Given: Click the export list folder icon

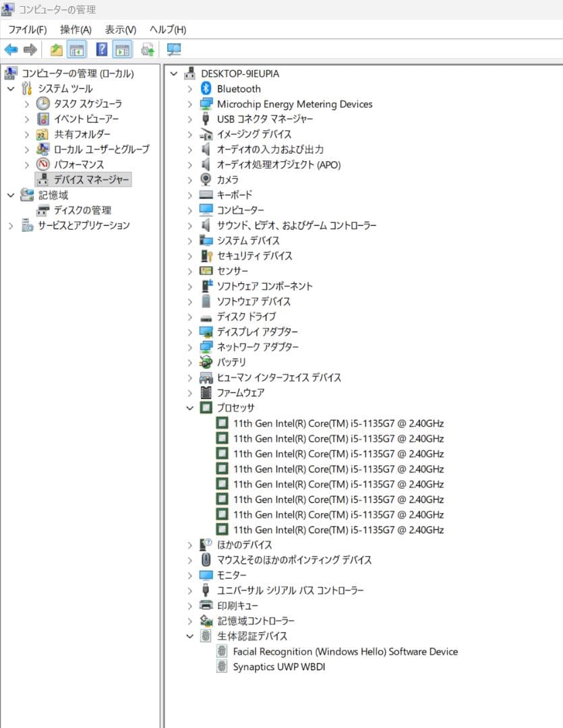Looking at the screenshot, I should click(x=56, y=49).
